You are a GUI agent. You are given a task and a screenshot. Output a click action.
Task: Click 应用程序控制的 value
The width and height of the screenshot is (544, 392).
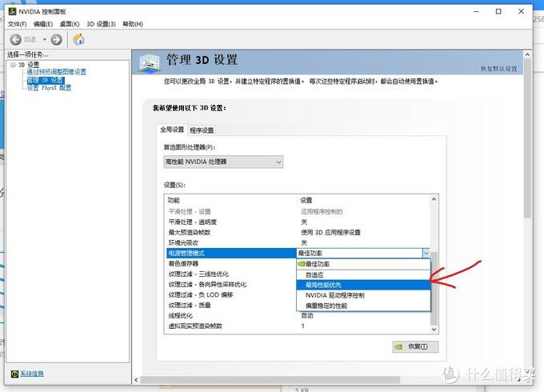[x=322, y=212]
